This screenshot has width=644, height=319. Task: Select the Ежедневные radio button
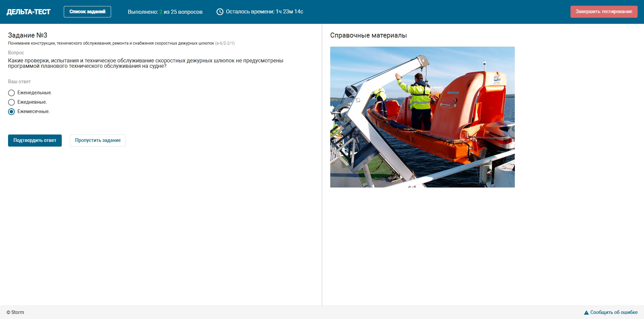pos(11,102)
